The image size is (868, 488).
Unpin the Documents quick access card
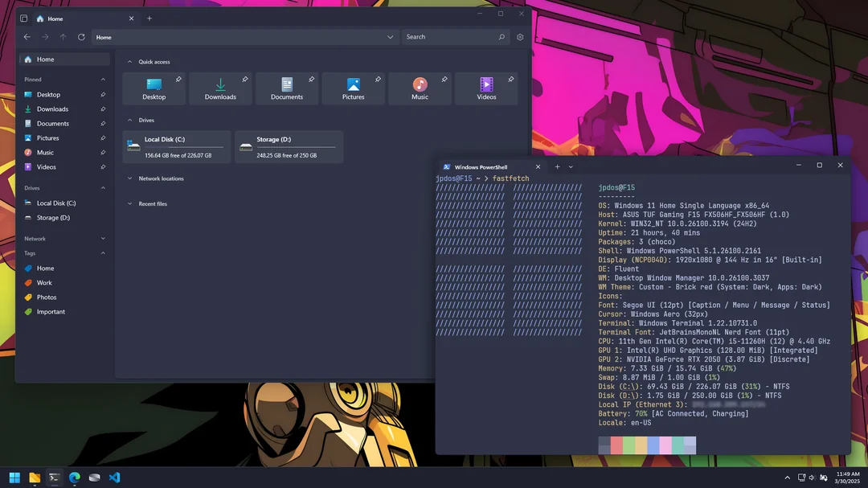(x=311, y=80)
